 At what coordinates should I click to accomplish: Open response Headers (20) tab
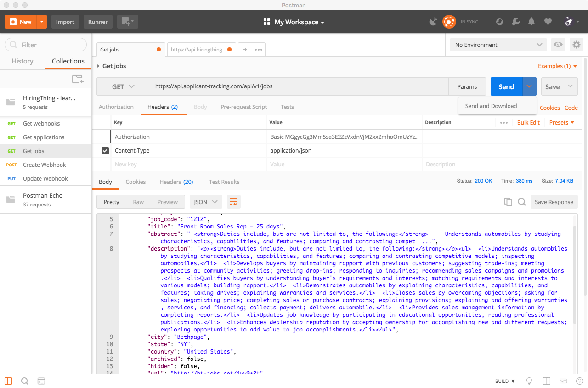(176, 182)
